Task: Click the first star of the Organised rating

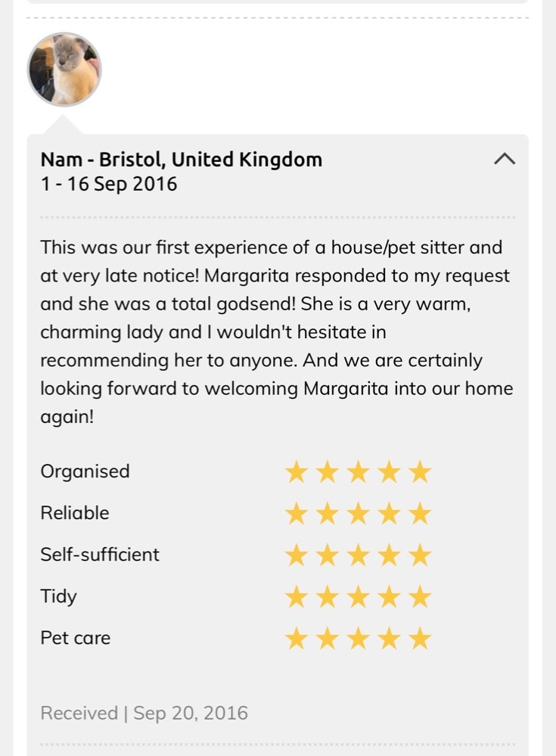Action: 297,472
